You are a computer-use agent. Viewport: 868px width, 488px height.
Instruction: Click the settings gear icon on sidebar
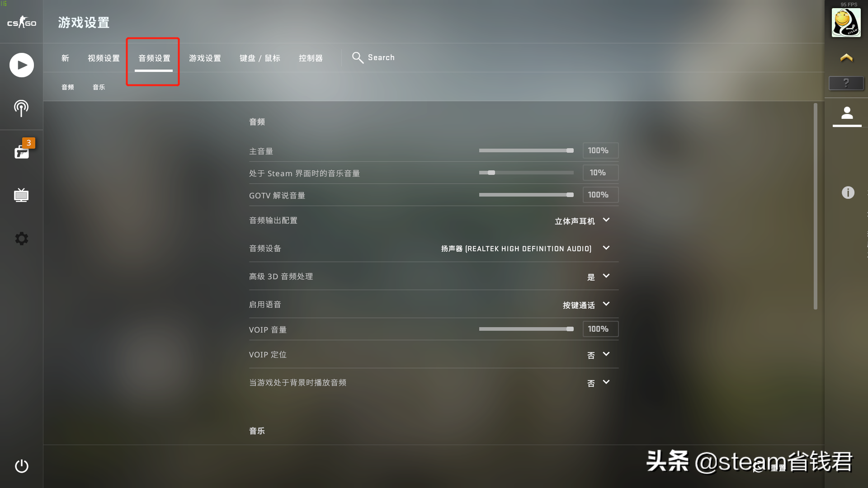[x=21, y=238]
